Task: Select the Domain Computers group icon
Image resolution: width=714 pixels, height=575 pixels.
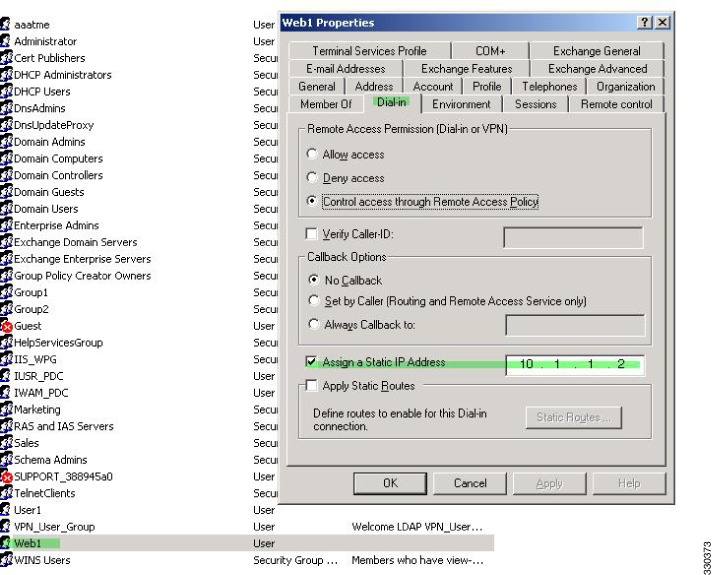Action: click(x=6, y=158)
